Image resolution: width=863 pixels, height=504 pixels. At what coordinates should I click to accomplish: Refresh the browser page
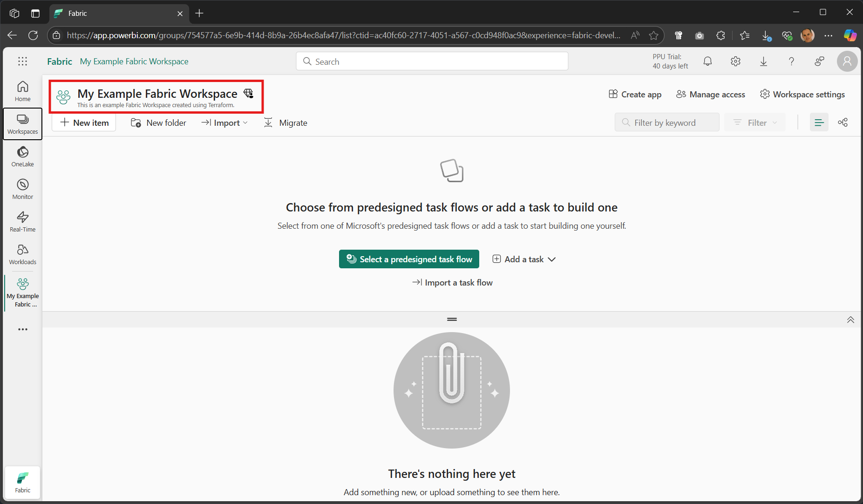point(33,35)
